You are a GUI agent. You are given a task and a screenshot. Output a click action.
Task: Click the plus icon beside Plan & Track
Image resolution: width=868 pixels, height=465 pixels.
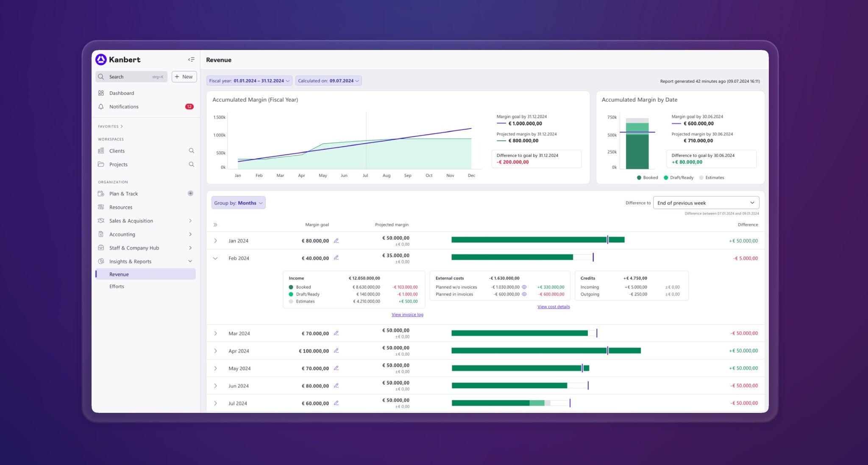point(190,194)
